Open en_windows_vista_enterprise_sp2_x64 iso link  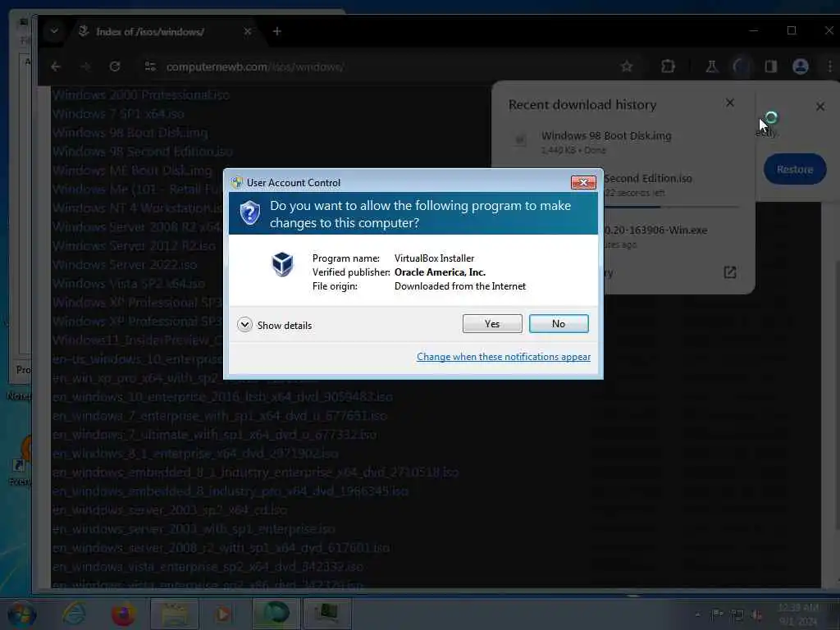[208, 567]
